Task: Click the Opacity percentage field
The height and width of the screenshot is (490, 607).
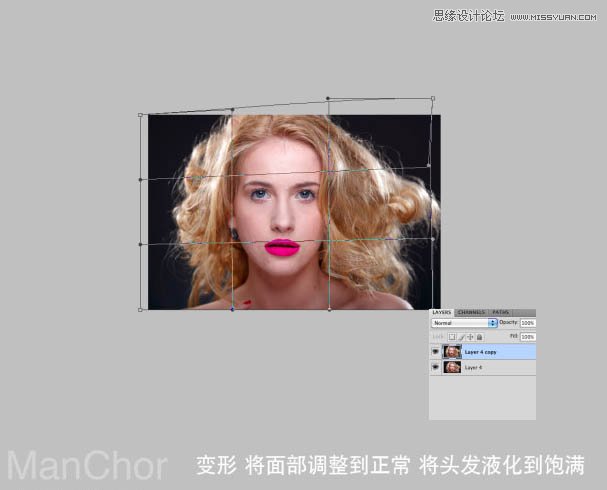Action: click(528, 323)
